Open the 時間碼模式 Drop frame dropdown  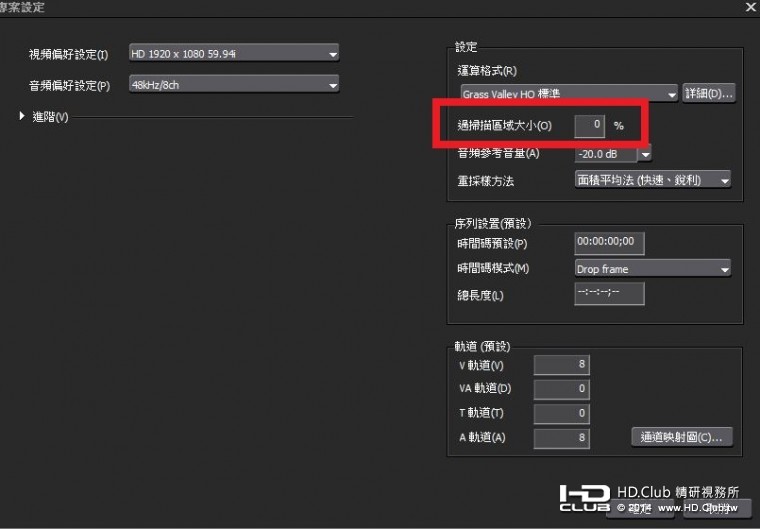click(653, 269)
